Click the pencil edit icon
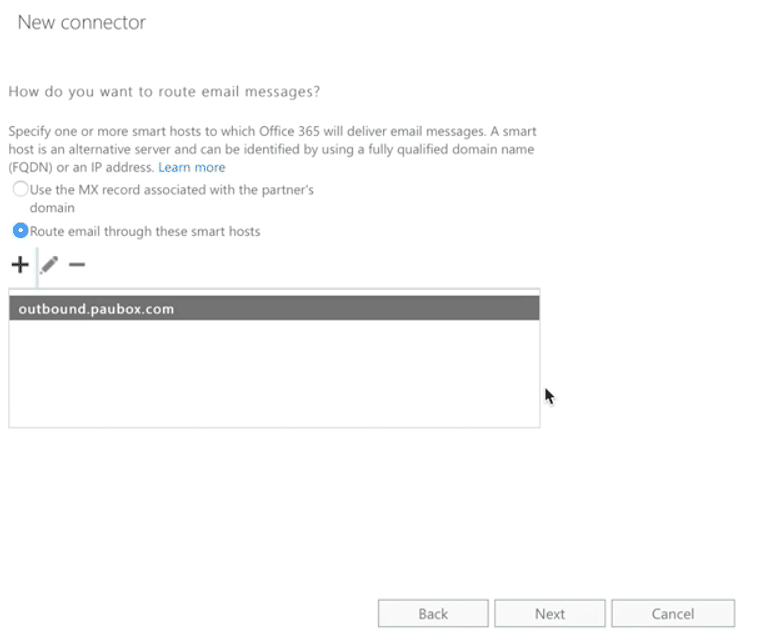Screen dimensions: 769x635 tap(49, 265)
